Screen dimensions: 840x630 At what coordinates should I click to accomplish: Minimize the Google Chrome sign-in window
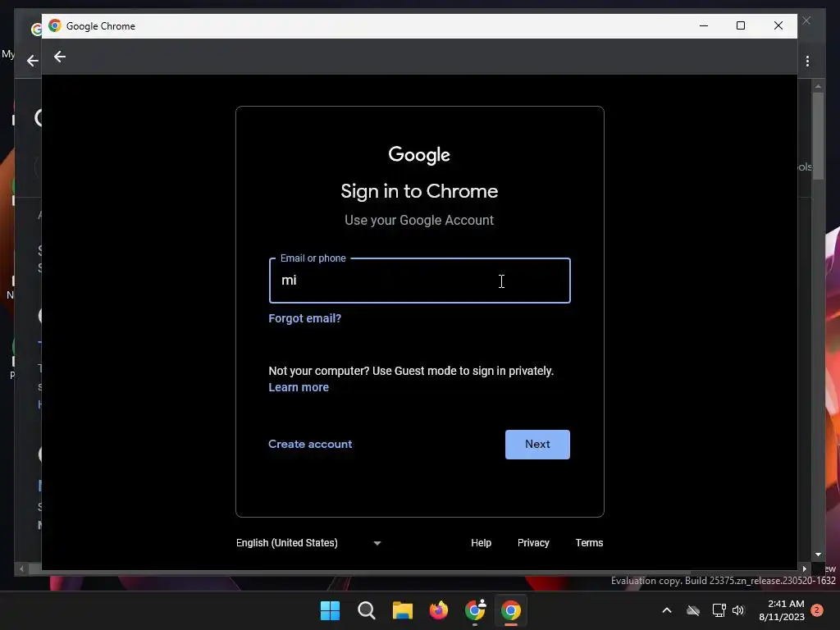pos(704,25)
